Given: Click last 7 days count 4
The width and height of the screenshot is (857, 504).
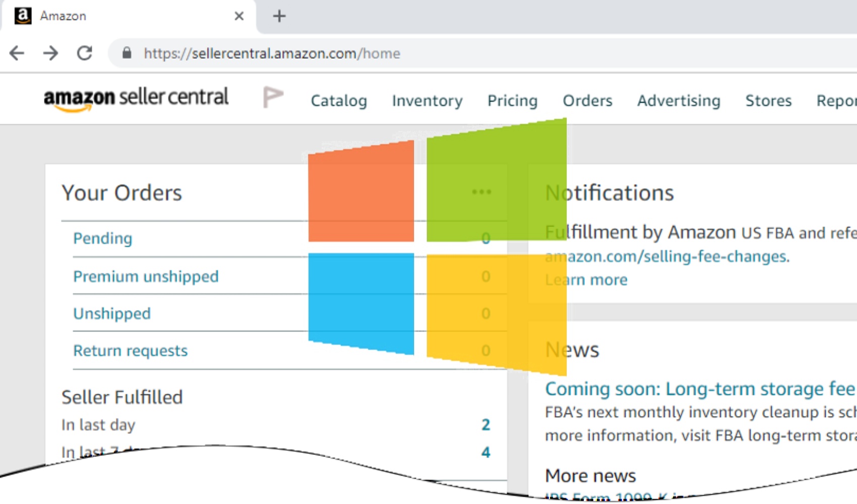Looking at the screenshot, I should pyautogui.click(x=485, y=452).
